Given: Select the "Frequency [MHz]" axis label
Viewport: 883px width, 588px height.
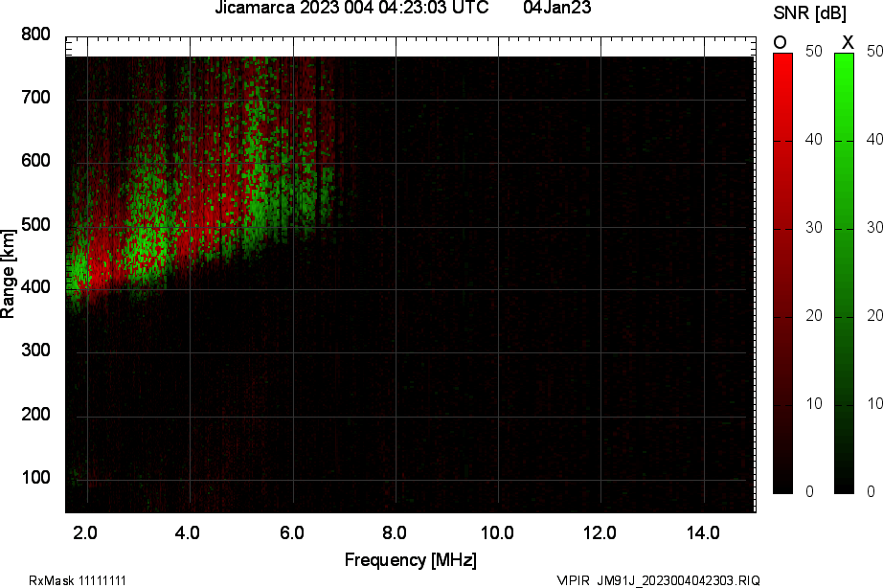Looking at the screenshot, I should tap(410, 559).
